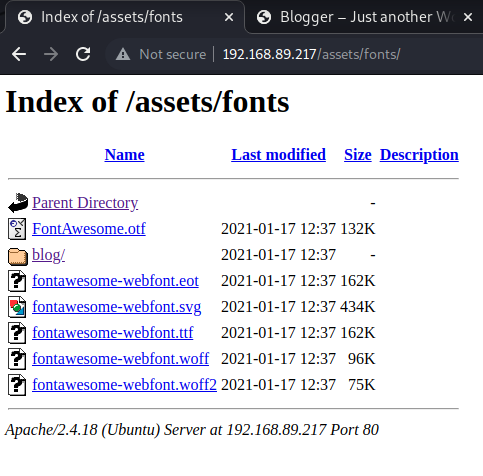Click the 162K size in the fontawesome-webfont.eot row

[358, 281]
